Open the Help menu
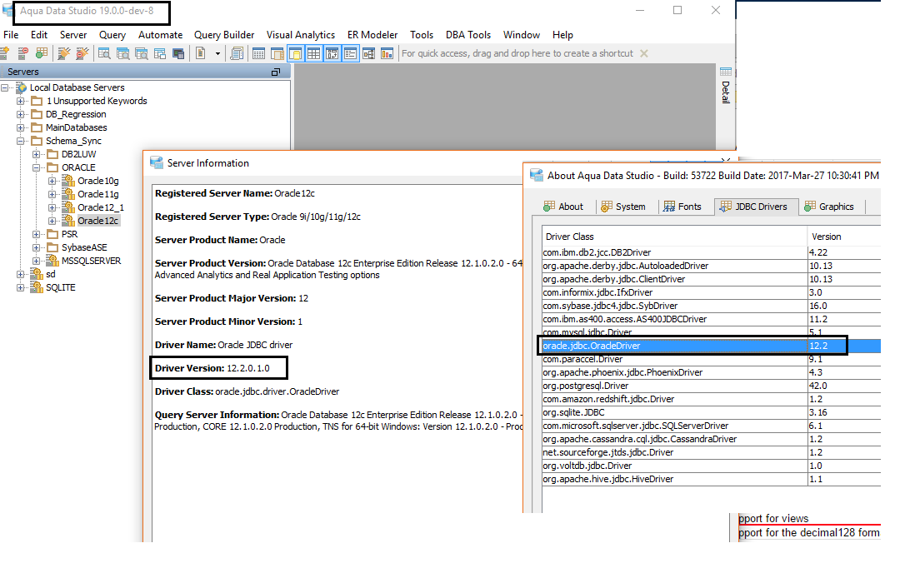Image resolution: width=905 pixels, height=588 pixels. (562, 35)
